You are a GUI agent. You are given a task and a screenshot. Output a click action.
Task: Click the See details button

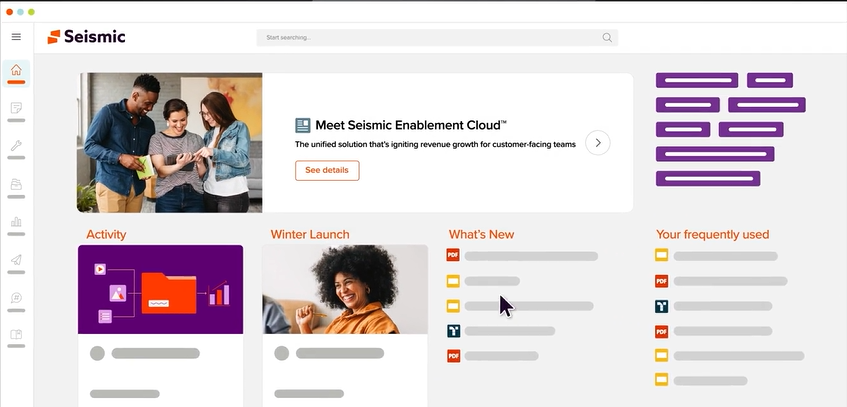click(x=327, y=170)
